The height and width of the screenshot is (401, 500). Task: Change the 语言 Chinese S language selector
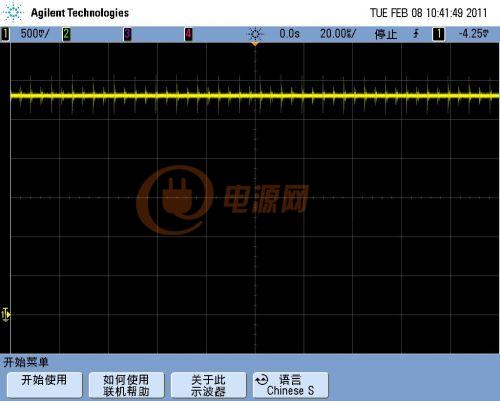click(x=290, y=385)
